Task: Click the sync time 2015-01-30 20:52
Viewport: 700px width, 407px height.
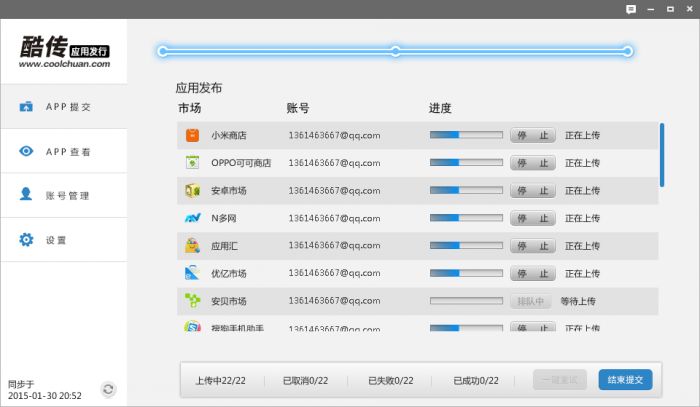Action: point(45,396)
